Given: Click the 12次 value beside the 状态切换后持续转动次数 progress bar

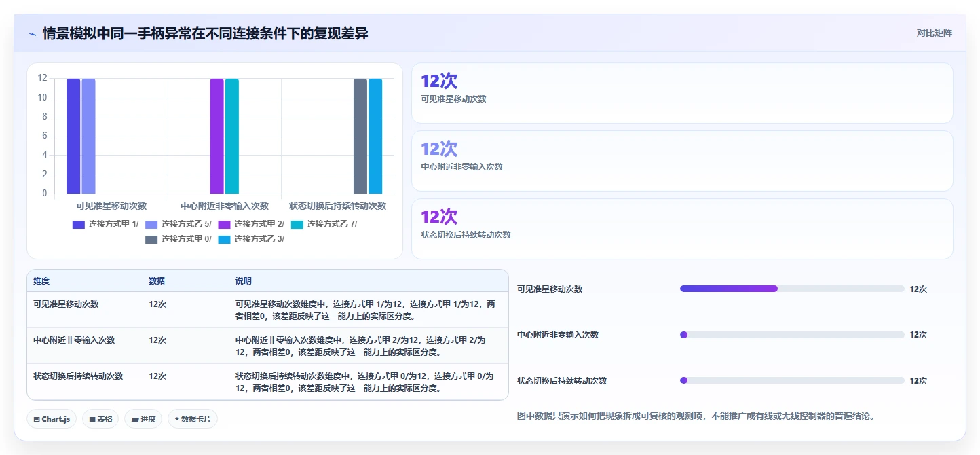Looking at the screenshot, I should [x=918, y=381].
